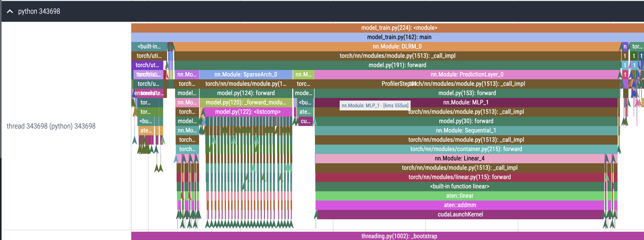Select torch/nn/modules/container.py(215): forward slice

pos(466,149)
